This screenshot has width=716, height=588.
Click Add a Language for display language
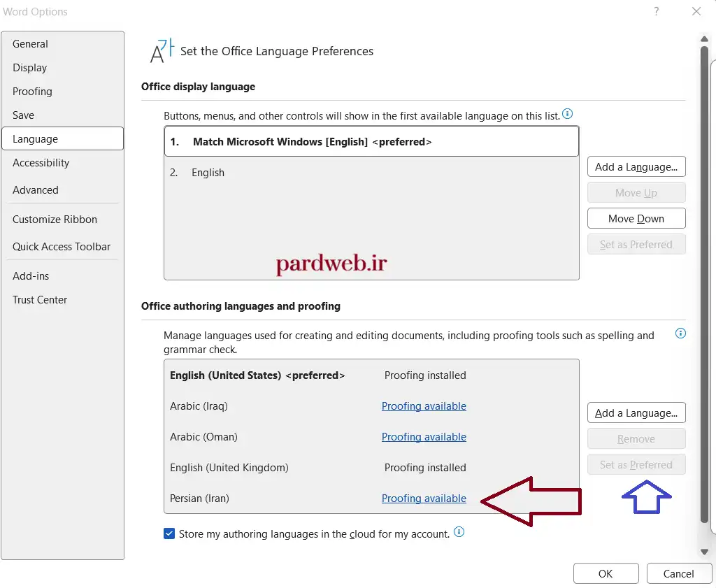636,167
